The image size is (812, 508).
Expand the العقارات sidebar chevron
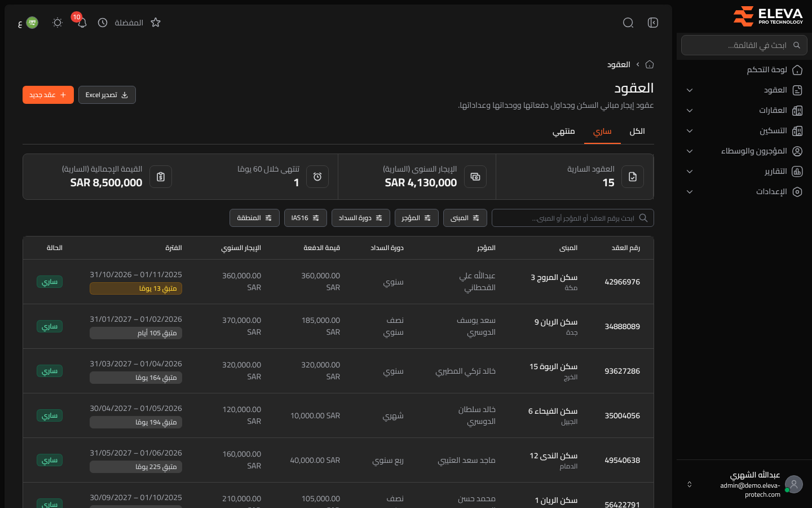point(690,111)
